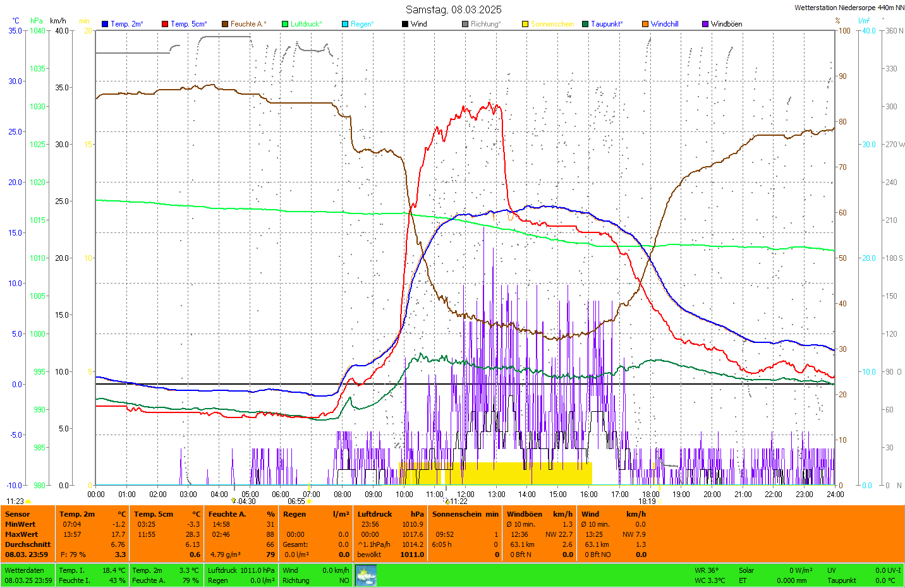
Task: Click the Taupunkt legend label
Action: (x=607, y=24)
